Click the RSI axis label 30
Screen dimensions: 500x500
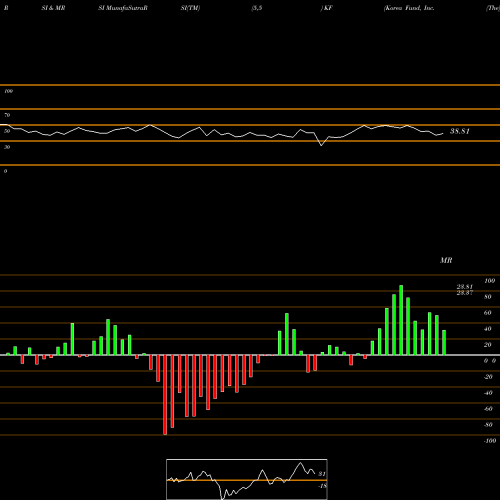point(7,147)
